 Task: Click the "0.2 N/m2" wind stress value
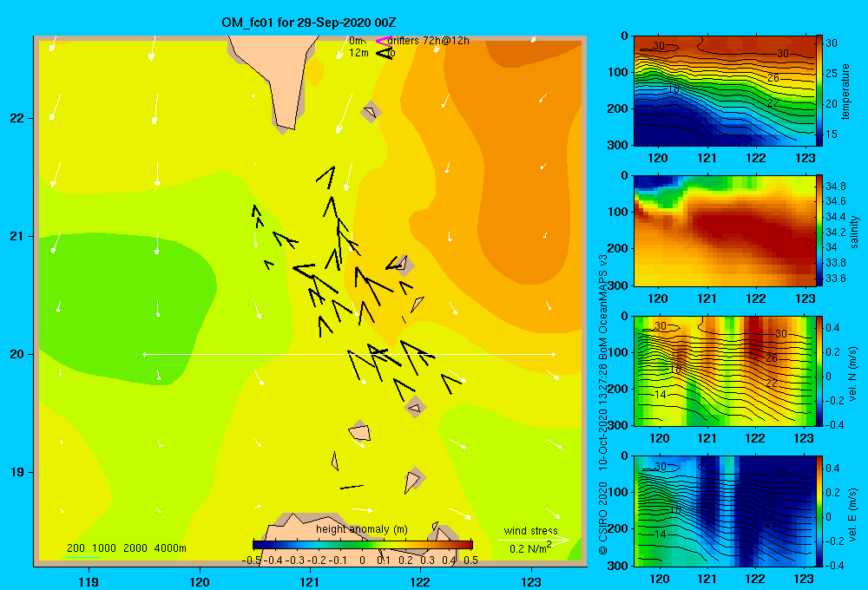[530, 548]
